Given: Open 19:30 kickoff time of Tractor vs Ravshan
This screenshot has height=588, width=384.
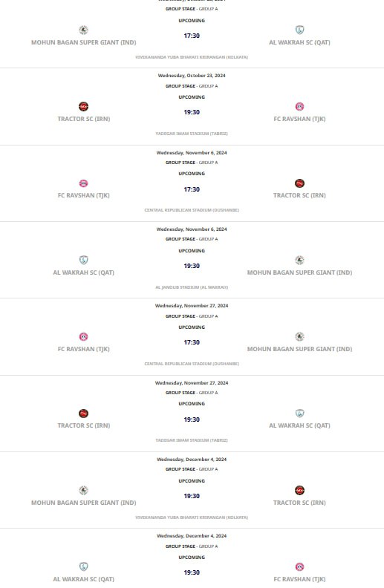Looking at the screenshot, I should click(192, 112).
